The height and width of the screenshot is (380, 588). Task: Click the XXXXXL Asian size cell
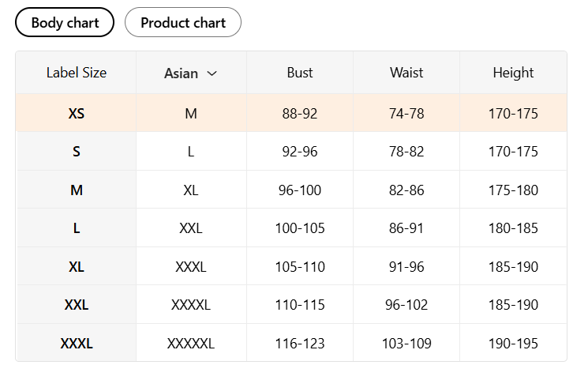191,343
